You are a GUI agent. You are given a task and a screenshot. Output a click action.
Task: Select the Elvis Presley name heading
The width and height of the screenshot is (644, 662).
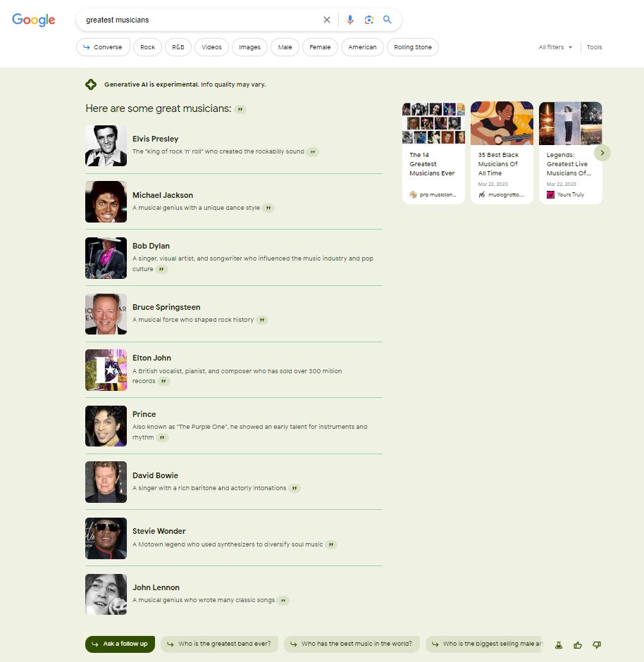click(x=156, y=139)
